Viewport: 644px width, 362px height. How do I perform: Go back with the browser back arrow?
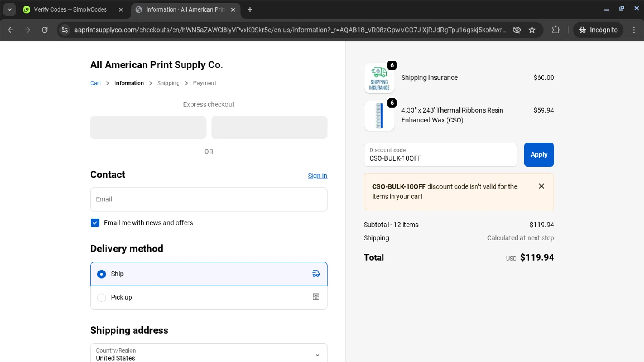[x=11, y=30]
